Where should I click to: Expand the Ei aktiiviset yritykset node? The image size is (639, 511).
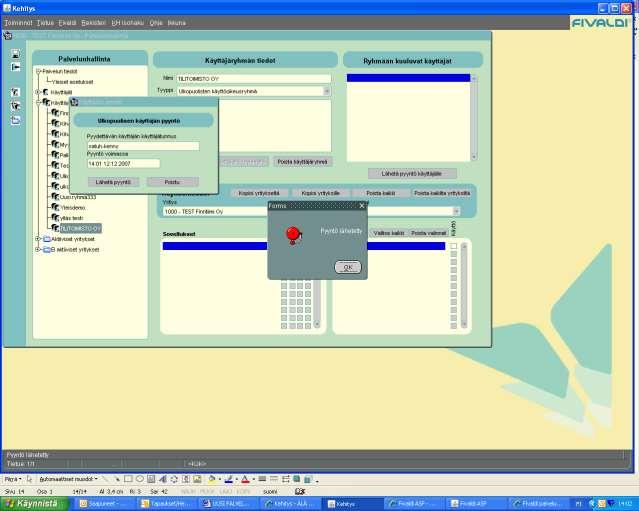click(38, 249)
